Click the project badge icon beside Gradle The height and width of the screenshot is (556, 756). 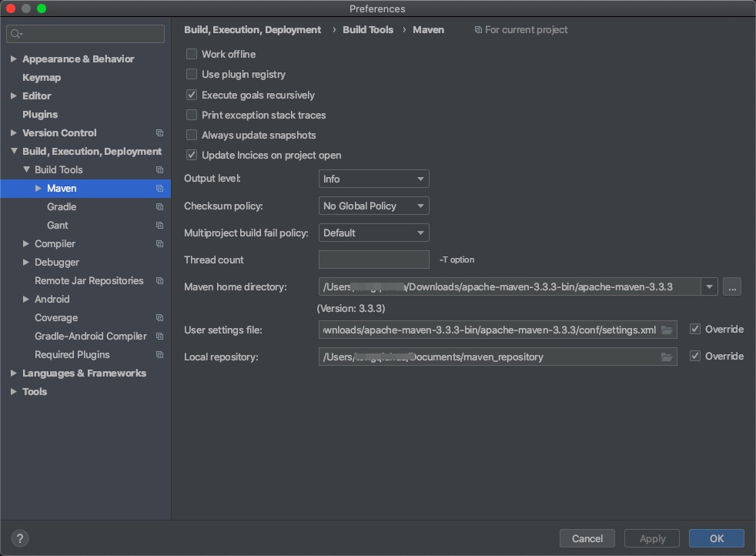(159, 206)
